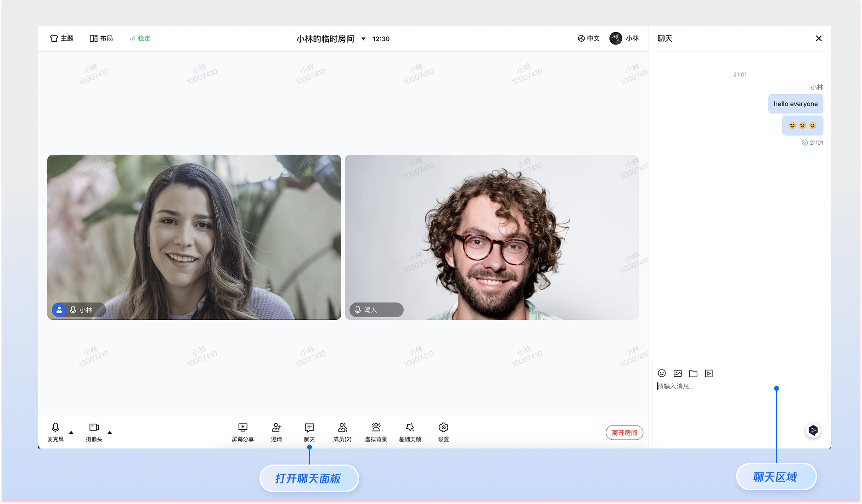Open the 邀请 invite dialog
The height and width of the screenshot is (504, 862).
276,432
